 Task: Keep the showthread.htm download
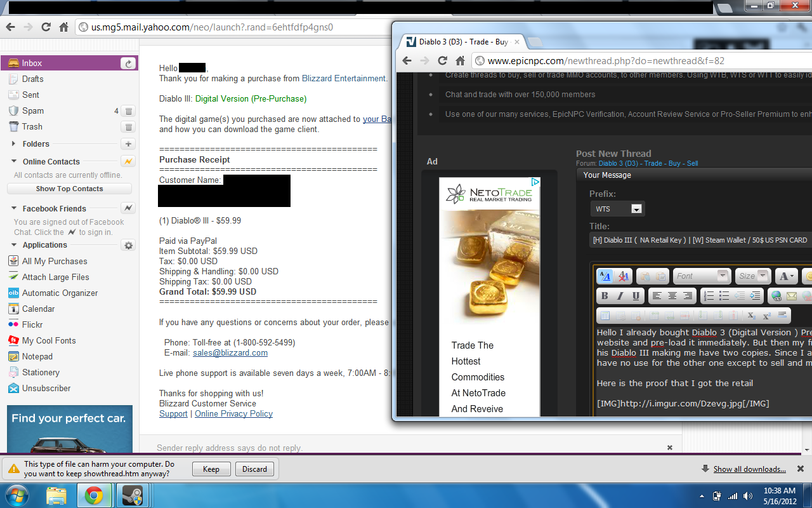tap(211, 469)
